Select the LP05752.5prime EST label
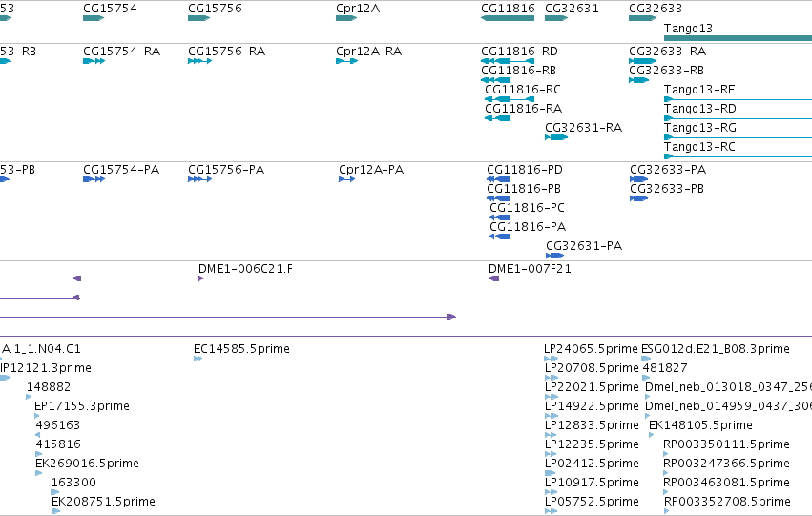812x516 pixels. point(592,502)
